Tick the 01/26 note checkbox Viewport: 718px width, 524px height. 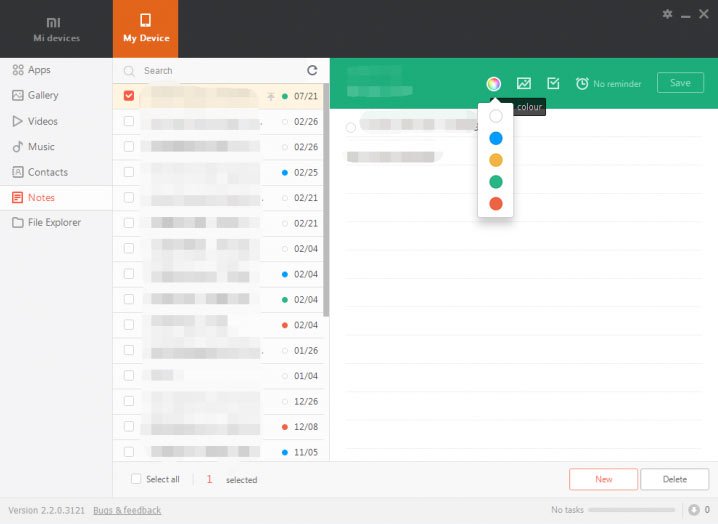(x=129, y=350)
